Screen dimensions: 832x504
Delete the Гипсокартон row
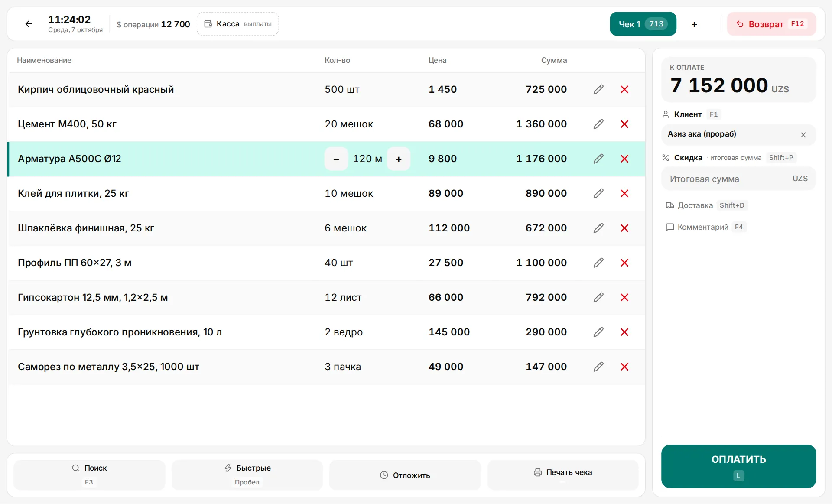624,297
